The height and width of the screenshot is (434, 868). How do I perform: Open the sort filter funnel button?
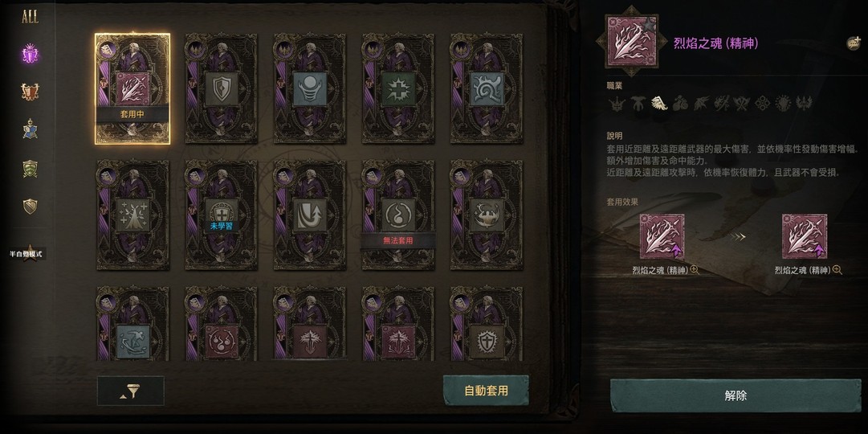(x=131, y=391)
